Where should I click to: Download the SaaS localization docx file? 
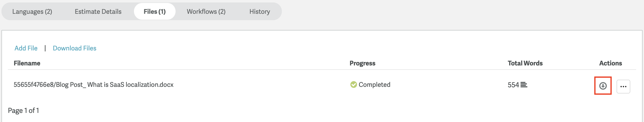click(x=603, y=86)
